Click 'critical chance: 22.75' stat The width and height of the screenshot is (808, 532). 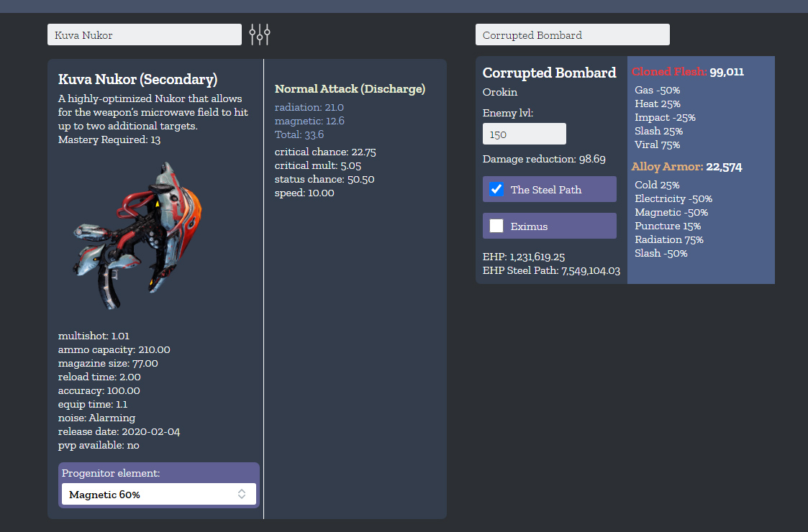(x=325, y=152)
